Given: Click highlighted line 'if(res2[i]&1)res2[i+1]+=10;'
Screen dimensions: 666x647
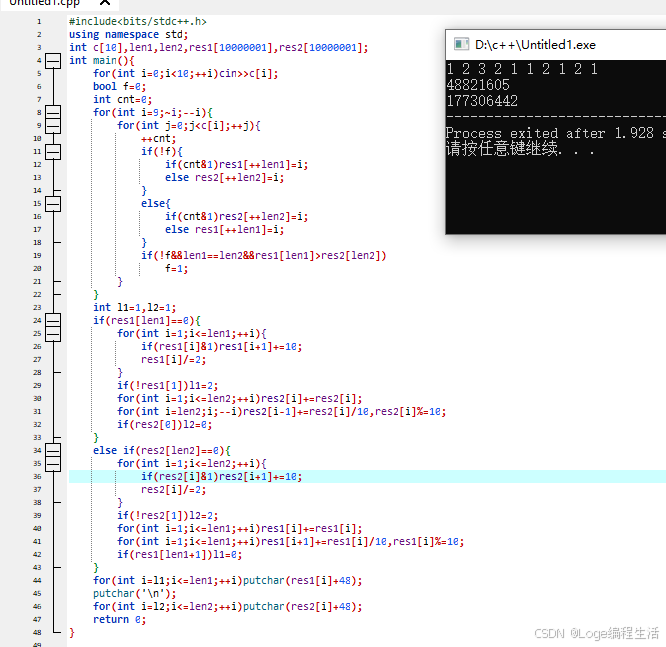Looking at the screenshot, I should (222, 477).
